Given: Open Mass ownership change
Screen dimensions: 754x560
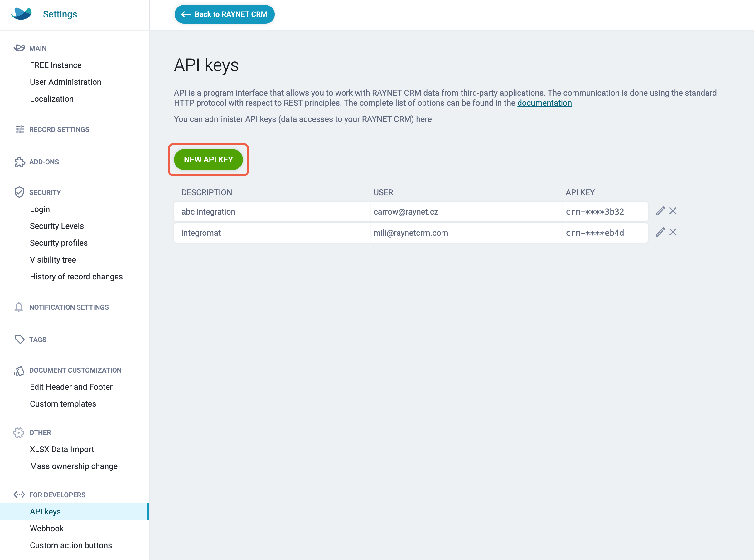Looking at the screenshot, I should 74,466.
